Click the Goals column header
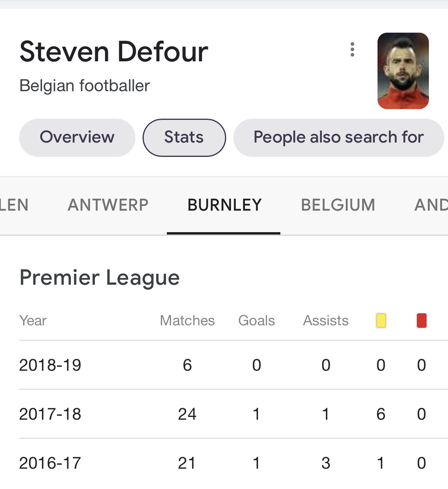 pos(256,321)
